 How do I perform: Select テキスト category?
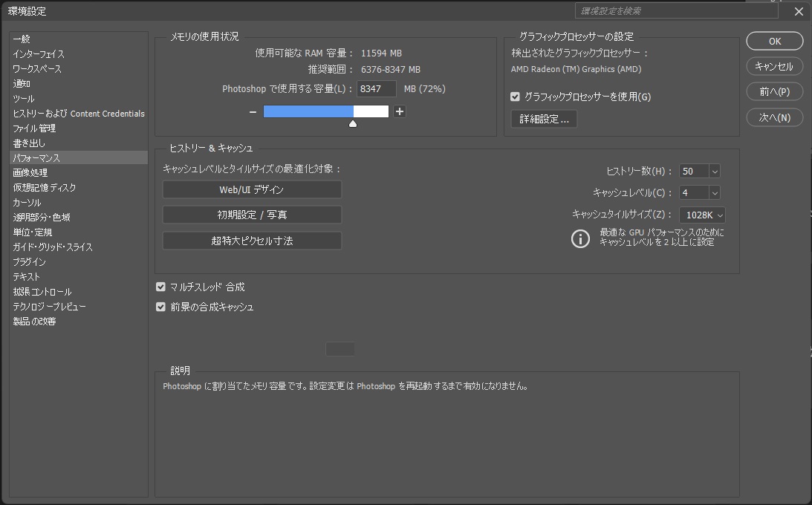(x=79, y=277)
